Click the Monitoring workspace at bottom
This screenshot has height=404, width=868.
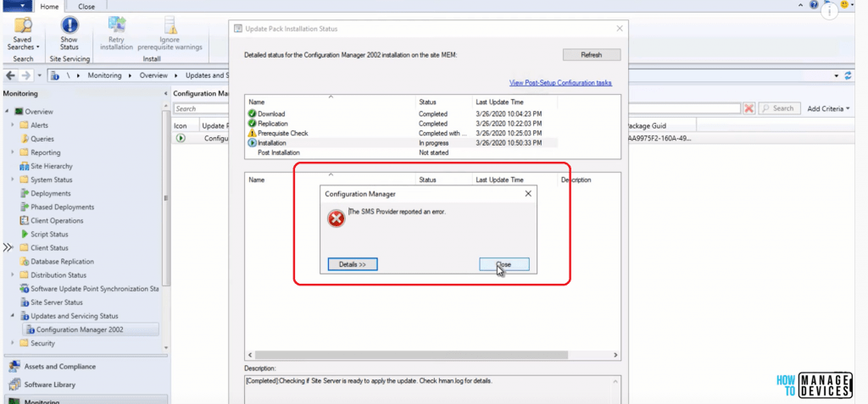point(86,400)
